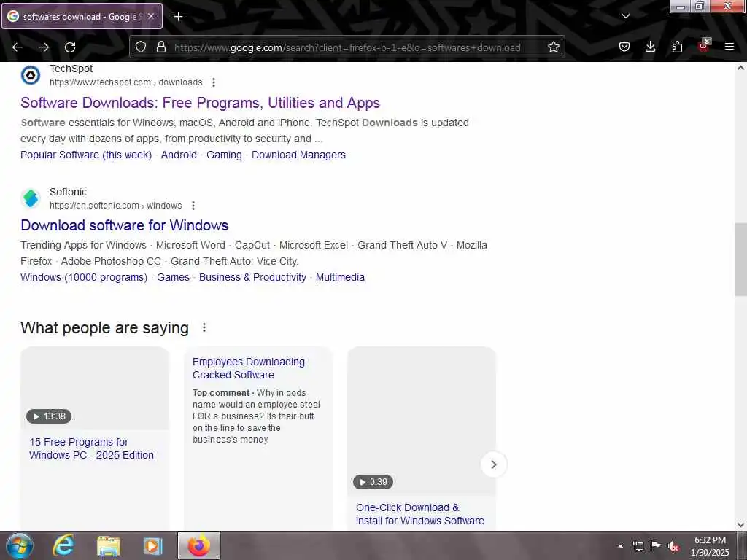This screenshot has height=560, width=747.
Task: Open the Windows Start menu
Action: point(20,545)
